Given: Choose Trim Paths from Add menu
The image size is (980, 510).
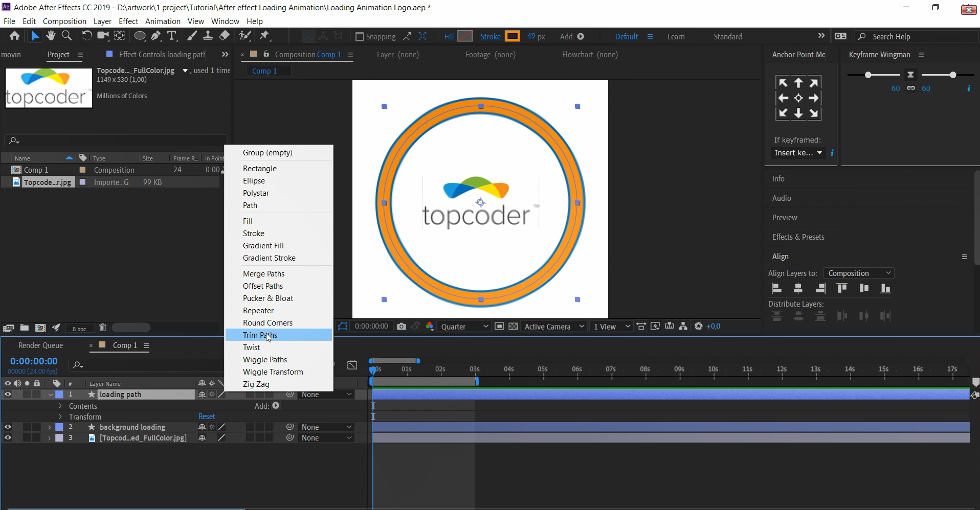Looking at the screenshot, I should pos(279,335).
